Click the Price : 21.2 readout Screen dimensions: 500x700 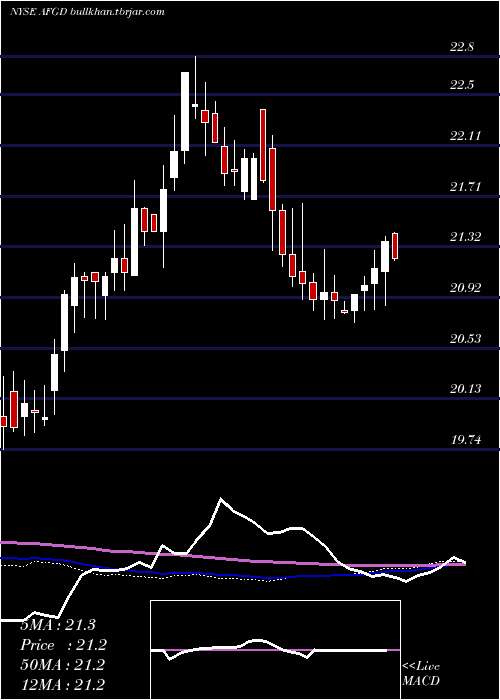pos(64,645)
